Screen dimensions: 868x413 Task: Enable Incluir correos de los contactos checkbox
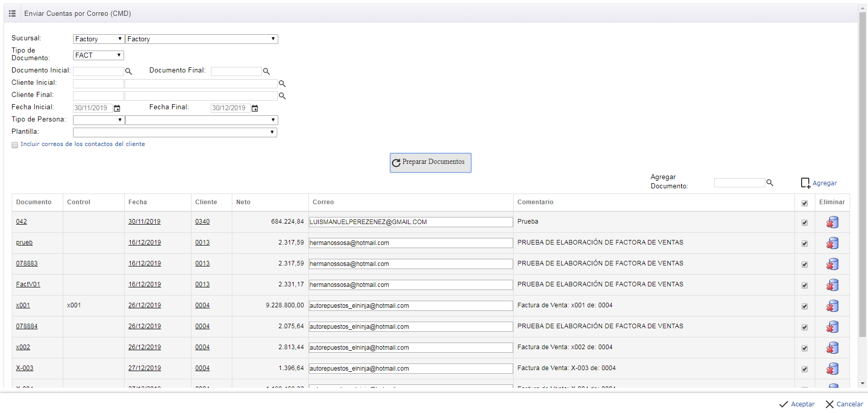[15, 145]
